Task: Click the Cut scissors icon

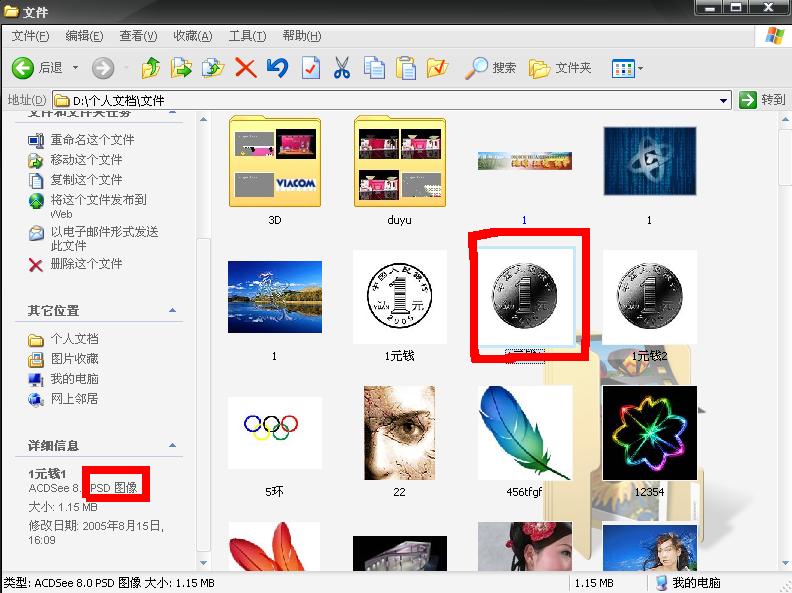Action: [342, 68]
